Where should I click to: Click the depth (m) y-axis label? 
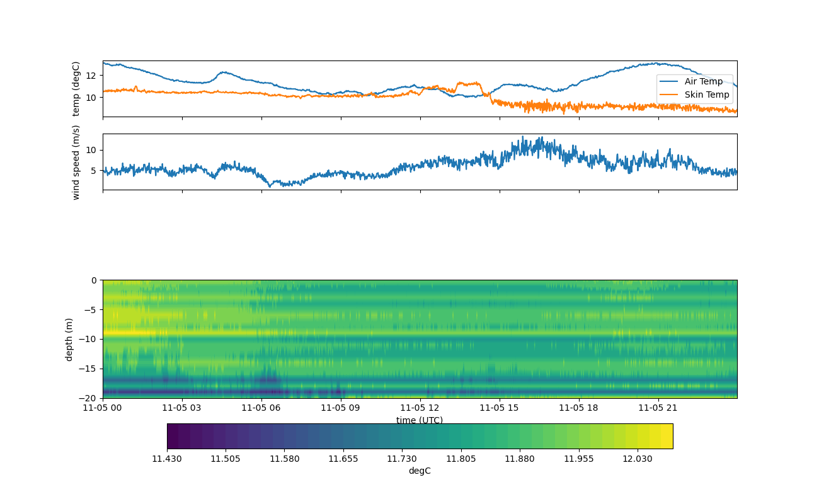coord(69,339)
